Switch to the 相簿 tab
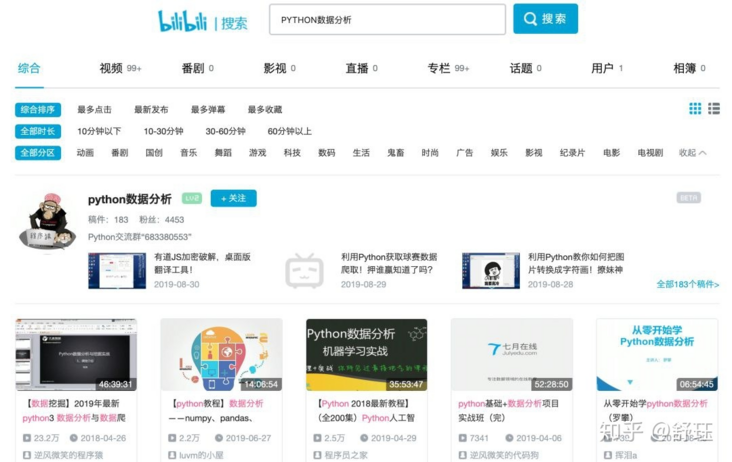This screenshot has width=732, height=462. click(x=689, y=68)
